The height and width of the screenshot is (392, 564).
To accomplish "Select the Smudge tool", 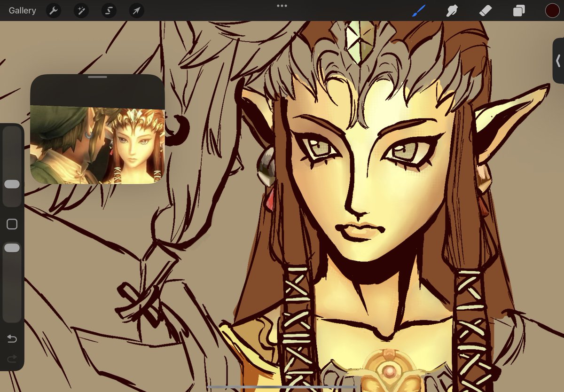I will click(x=452, y=10).
